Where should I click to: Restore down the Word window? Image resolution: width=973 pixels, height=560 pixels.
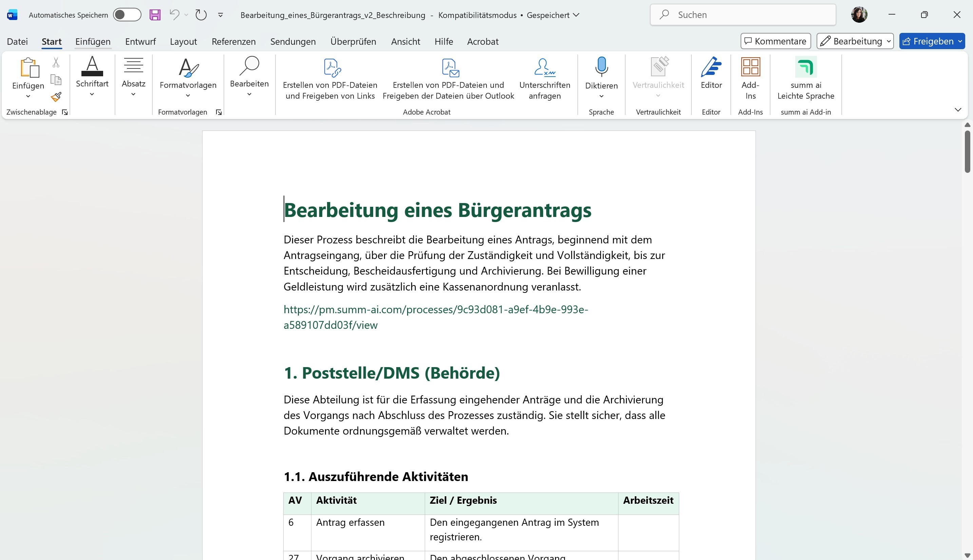[x=924, y=15]
